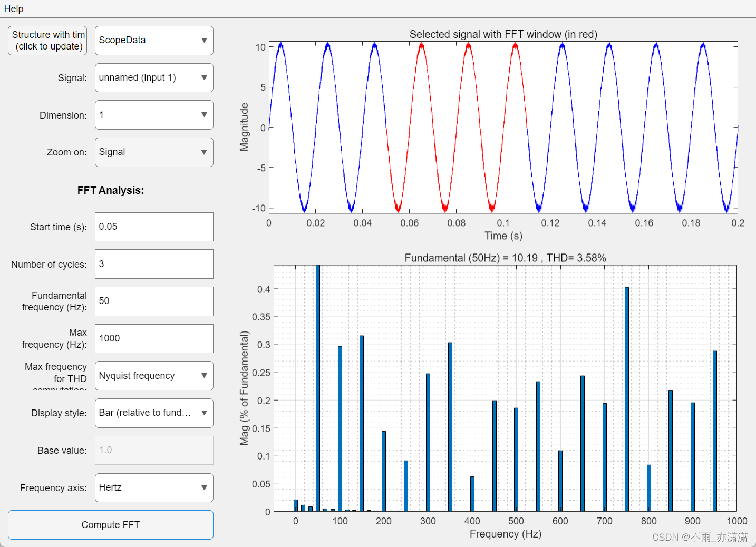Click the 950 Hz harmonic bar
The image size is (756, 547).
tap(715, 431)
